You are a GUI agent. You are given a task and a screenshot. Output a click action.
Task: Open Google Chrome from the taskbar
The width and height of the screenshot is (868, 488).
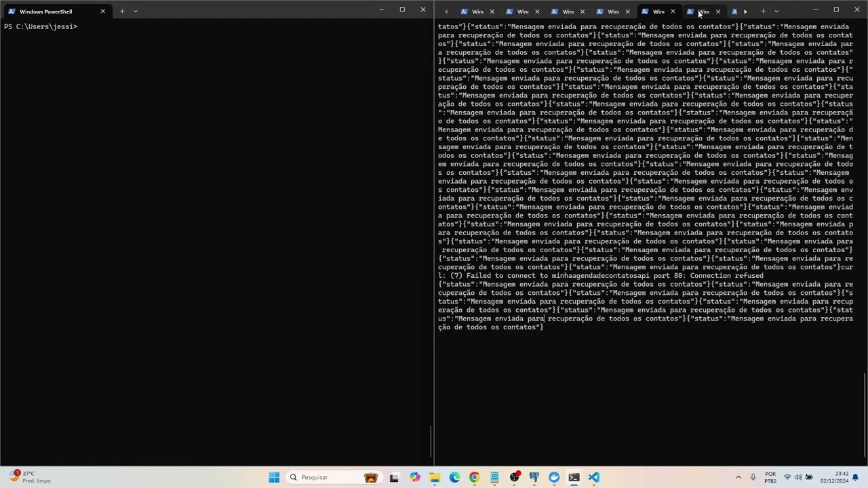click(474, 477)
